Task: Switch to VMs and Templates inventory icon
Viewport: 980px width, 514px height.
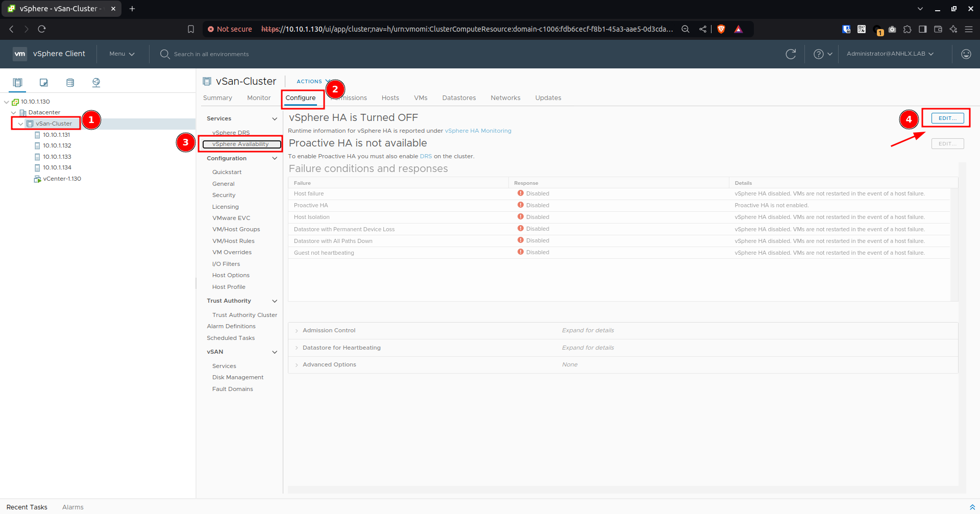Action: (44, 82)
